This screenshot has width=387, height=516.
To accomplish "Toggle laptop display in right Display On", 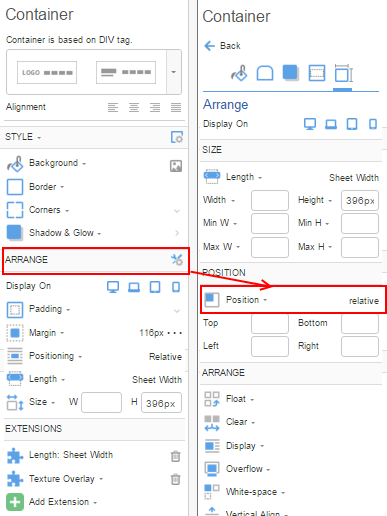I will click(331, 124).
